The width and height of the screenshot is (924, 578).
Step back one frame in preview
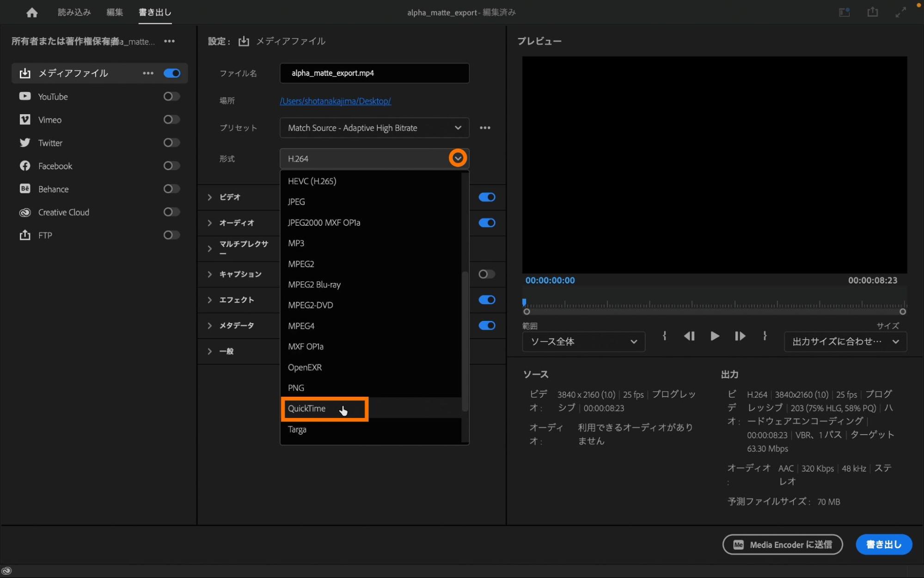tap(689, 336)
